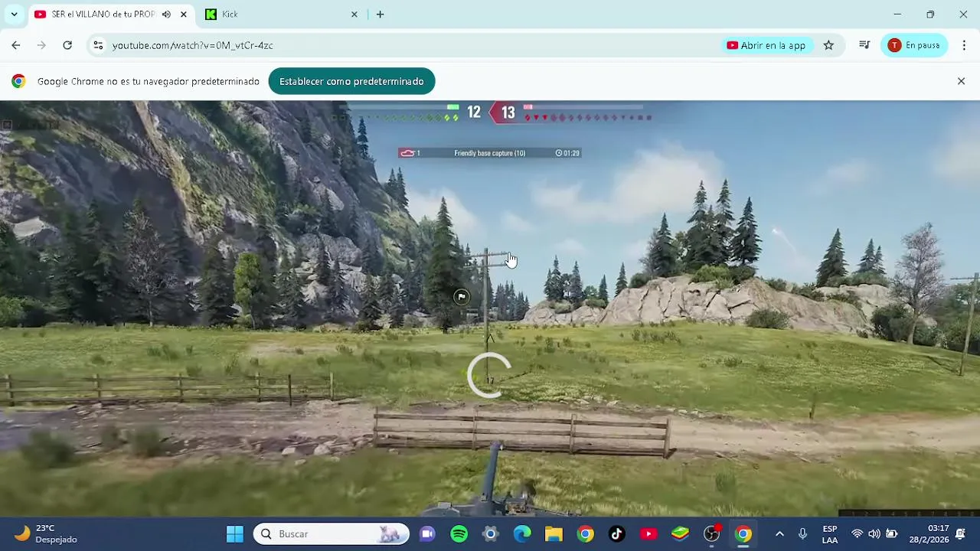This screenshot has height=551, width=980.
Task: Open Wi-Fi network tray icon
Action: click(857, 533)
